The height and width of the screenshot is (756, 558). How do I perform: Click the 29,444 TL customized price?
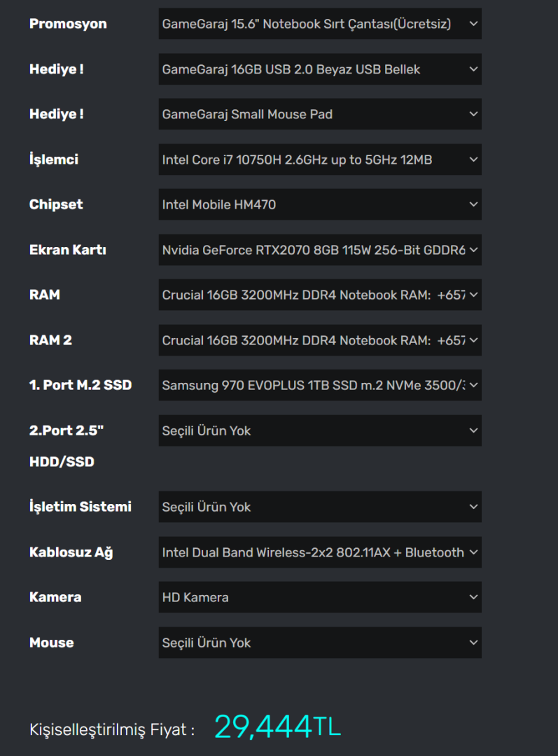(x=277, y=727)
